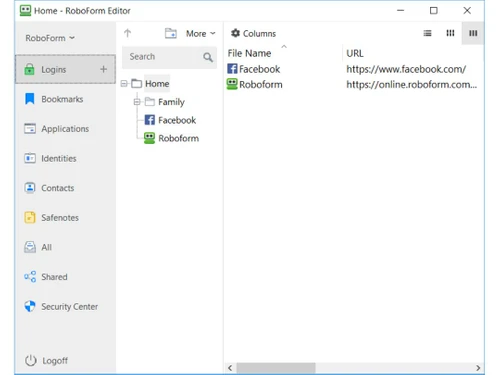Select Roboform login in tree
The height and width of the screenshot is (375, 500).
click(x=179, y=138)
